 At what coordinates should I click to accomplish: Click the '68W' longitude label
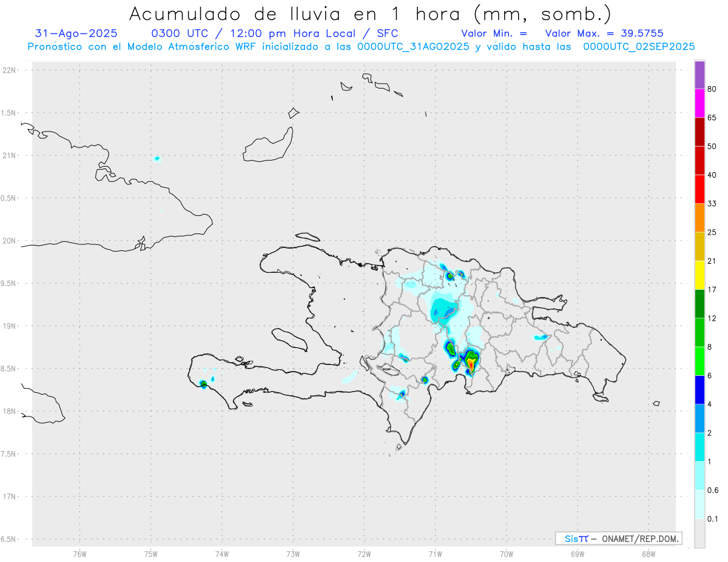click(649, 554)
